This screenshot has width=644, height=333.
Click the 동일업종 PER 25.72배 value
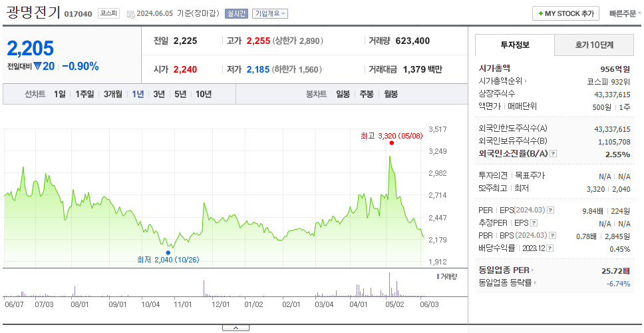pos(615,271)
